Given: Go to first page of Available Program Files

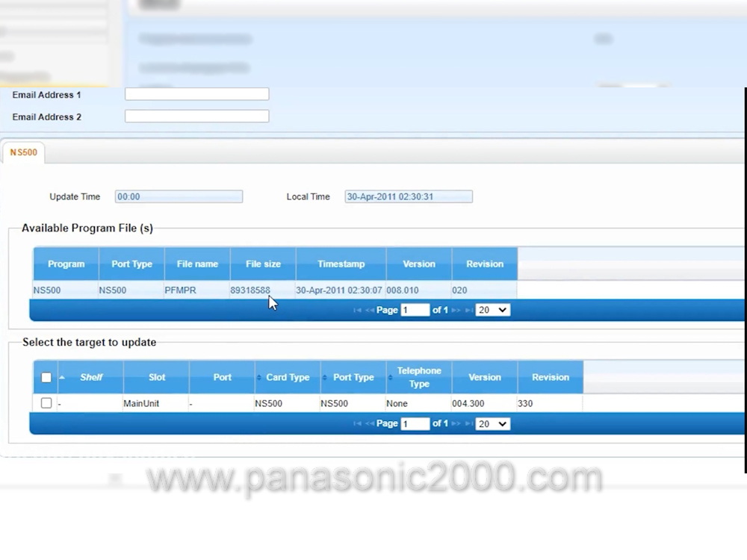Looking at the screenshot, I should coord(357,310).
